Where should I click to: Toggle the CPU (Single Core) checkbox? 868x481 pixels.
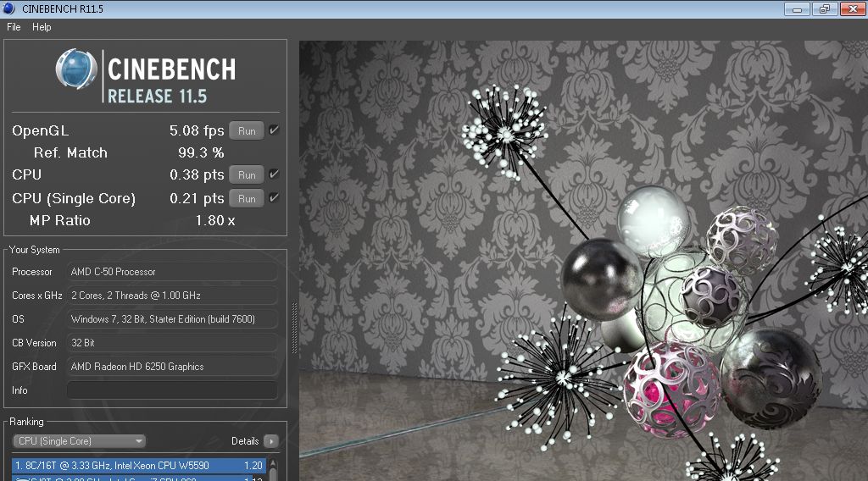(274, 198)
